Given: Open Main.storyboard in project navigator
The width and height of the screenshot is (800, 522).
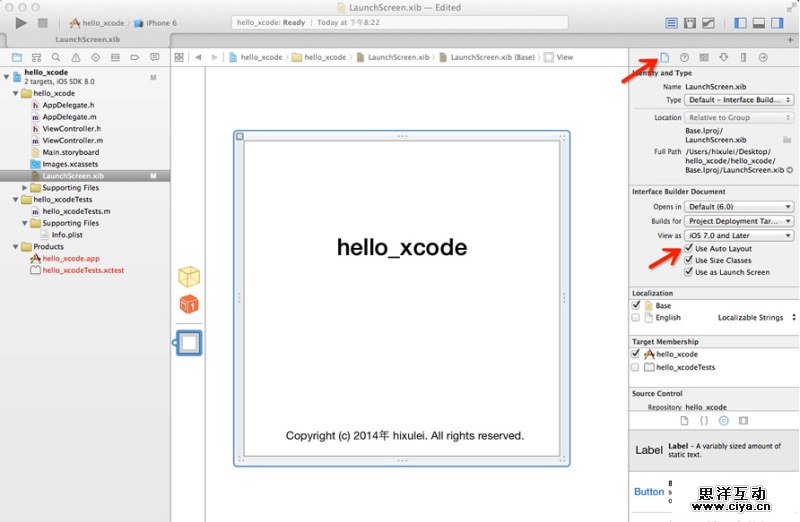Looking at the screenshot, I should coord(70,152).
